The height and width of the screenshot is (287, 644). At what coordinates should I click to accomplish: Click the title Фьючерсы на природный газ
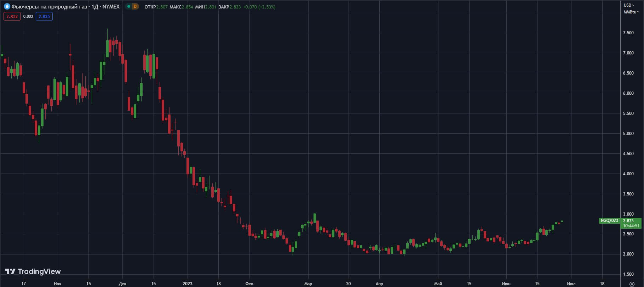(49, 6)
